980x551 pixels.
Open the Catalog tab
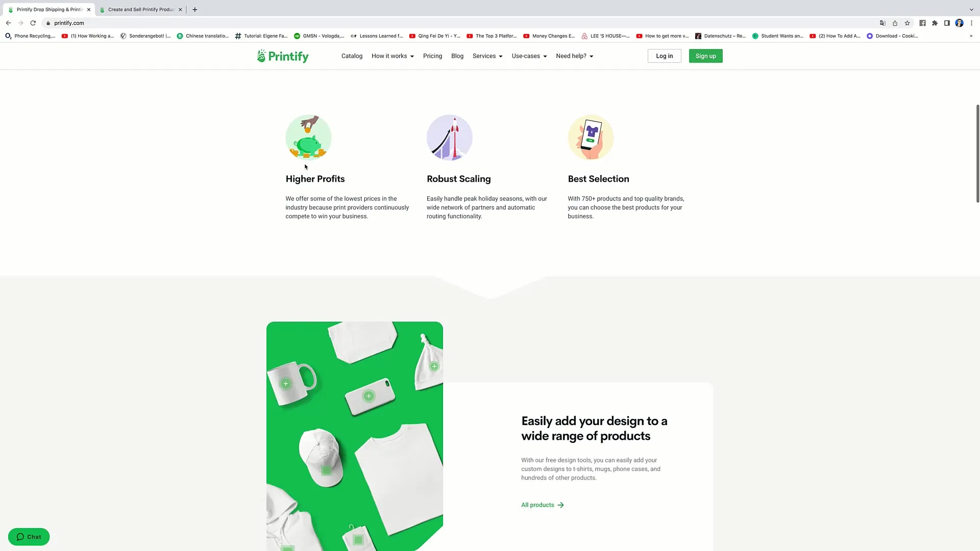click(x=351, y=56)
